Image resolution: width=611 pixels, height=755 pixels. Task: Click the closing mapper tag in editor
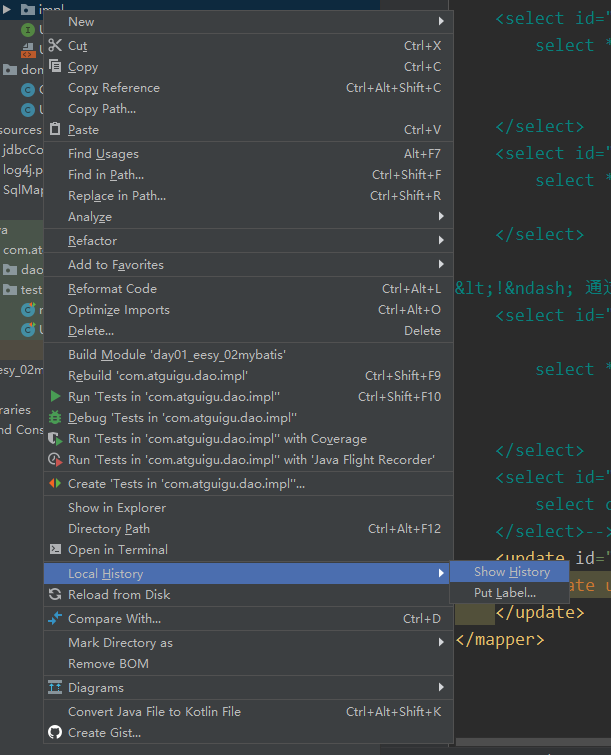500,639
